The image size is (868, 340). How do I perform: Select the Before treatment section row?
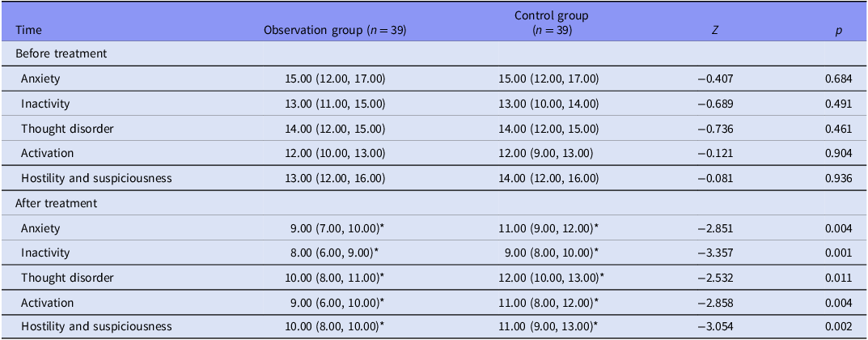coord(434,54)
